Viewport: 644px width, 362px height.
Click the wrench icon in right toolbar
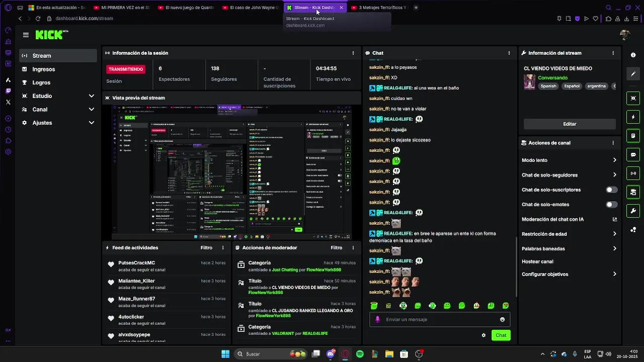[633, 211]
